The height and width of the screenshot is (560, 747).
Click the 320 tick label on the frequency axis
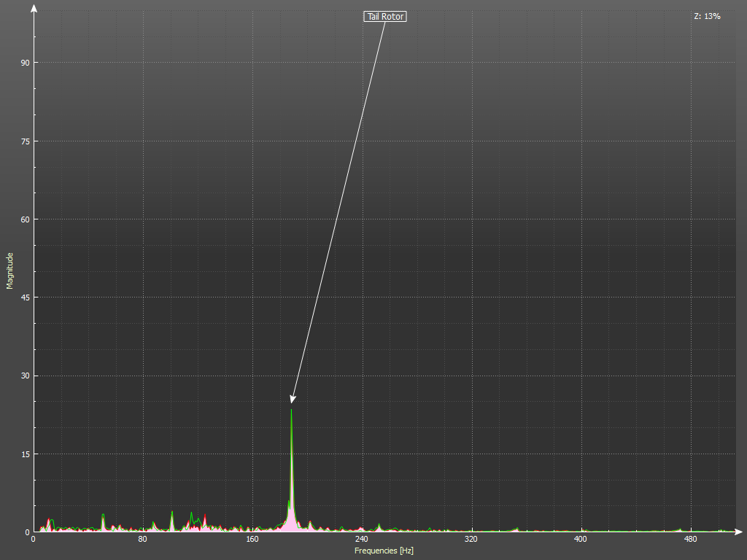[471, 540]
